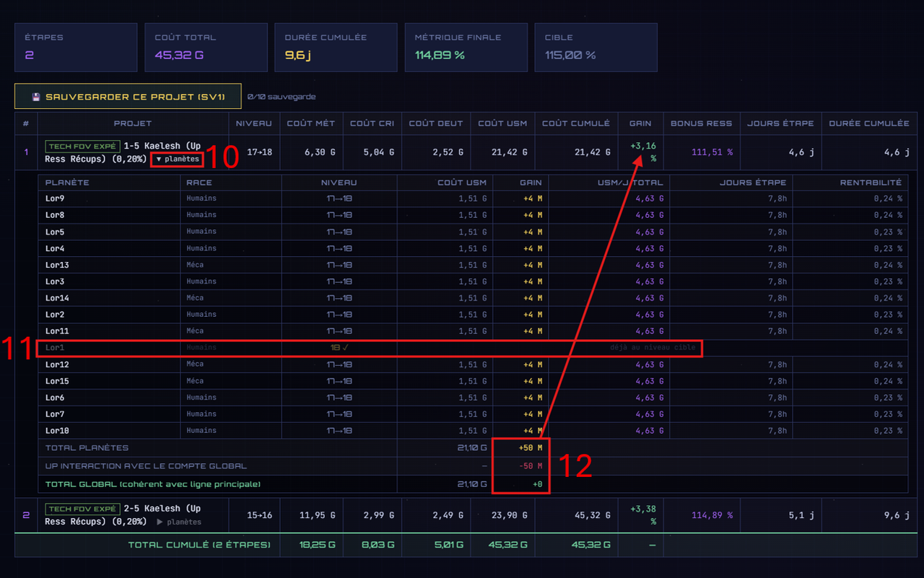Viewport: 924px width, 578px height.
Task: Select planet Lor10 in the list
Action: click(57, 431)
